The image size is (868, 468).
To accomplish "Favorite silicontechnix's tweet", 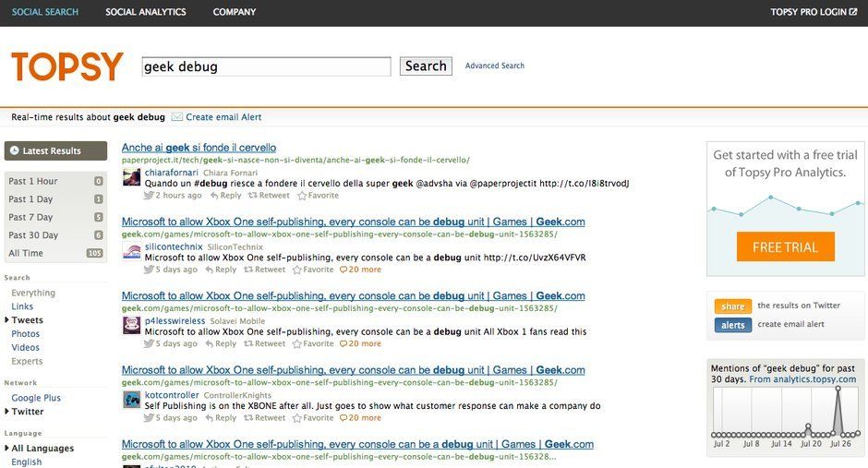I will click(x=313, y=270).
